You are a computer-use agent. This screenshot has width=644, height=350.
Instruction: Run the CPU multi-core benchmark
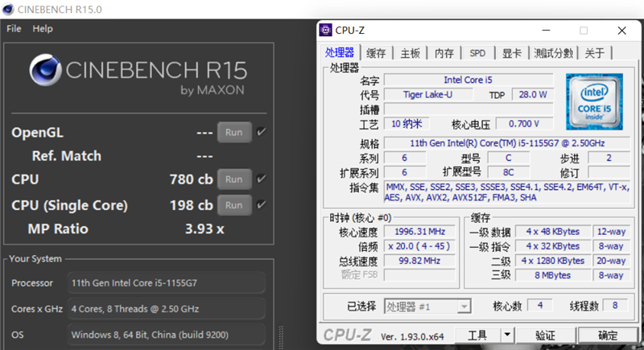[233, 179]
